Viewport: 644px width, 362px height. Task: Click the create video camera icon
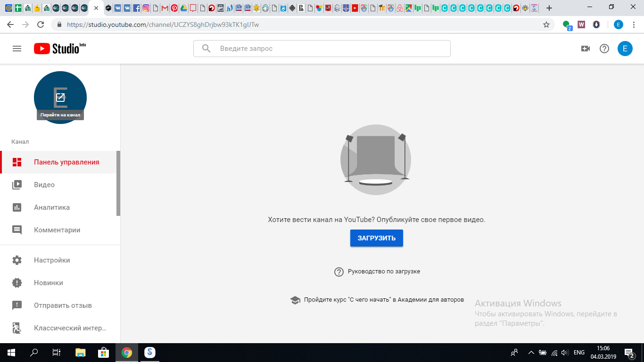click(x=586, y=49)
